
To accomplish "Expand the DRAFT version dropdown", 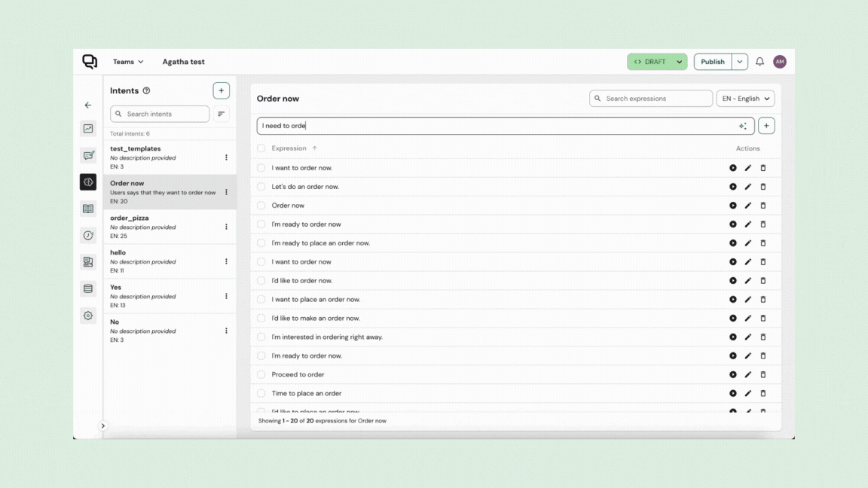I will 679,62.
